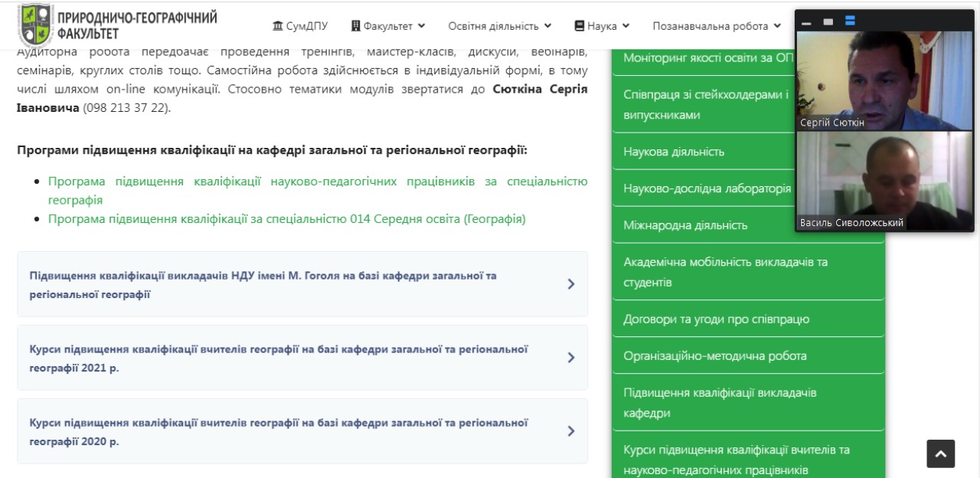Click the scroll-to-top arrow button
Image resolution: width=980 pixels, height=478 pixels.
pyautogui.click(x=940, y=453)
